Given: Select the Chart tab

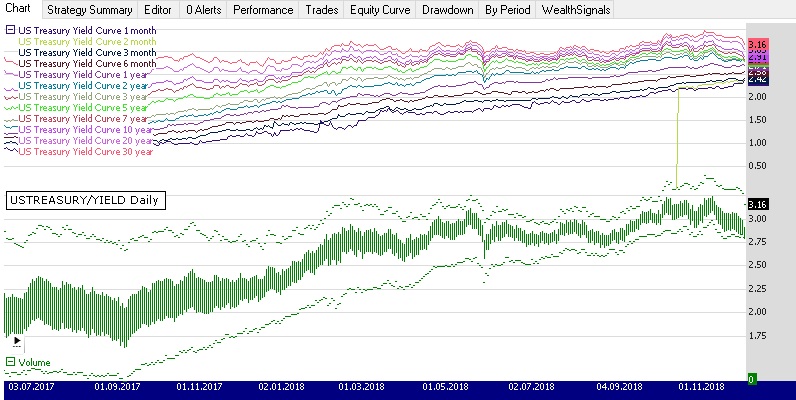Looking at the screenshot, I should click(18, 9).
